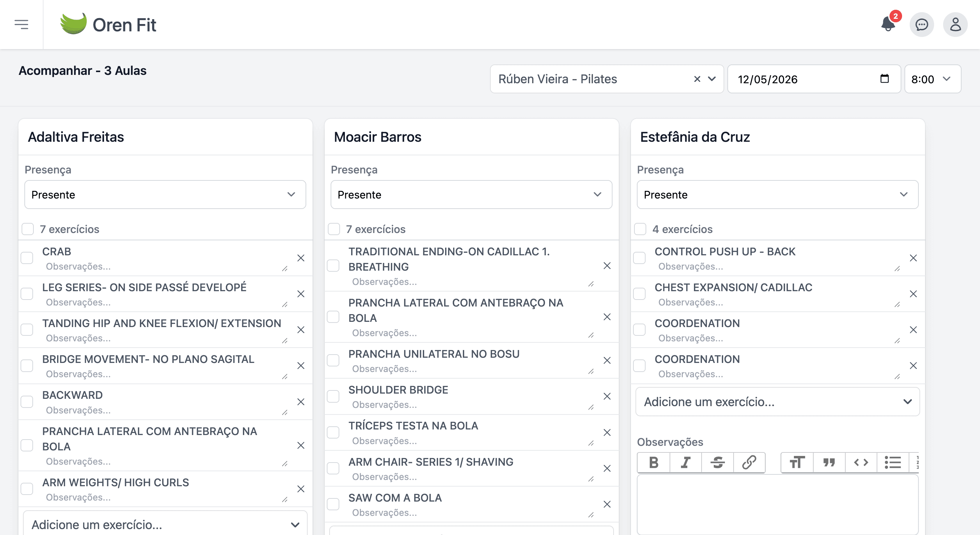
Task: Open Adaltiva Freitas Presença dropdown
Action: pos(165,195)
